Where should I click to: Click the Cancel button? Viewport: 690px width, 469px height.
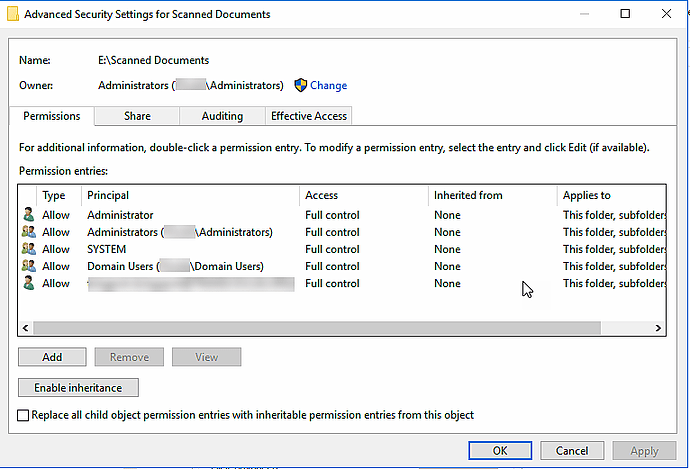point(572,451)
